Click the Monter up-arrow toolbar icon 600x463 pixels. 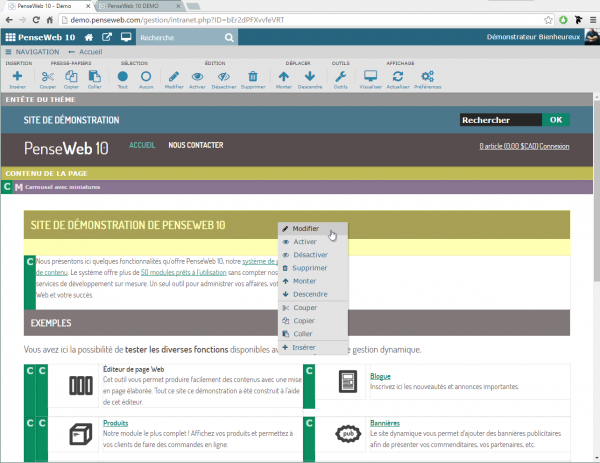click(284, 76)
